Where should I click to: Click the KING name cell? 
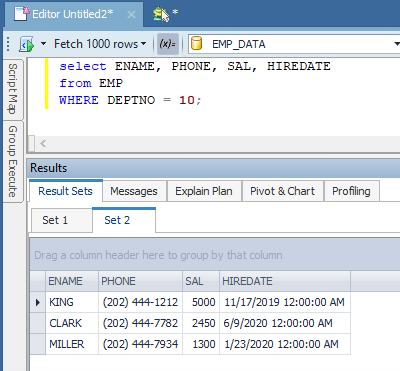point(72,302)
